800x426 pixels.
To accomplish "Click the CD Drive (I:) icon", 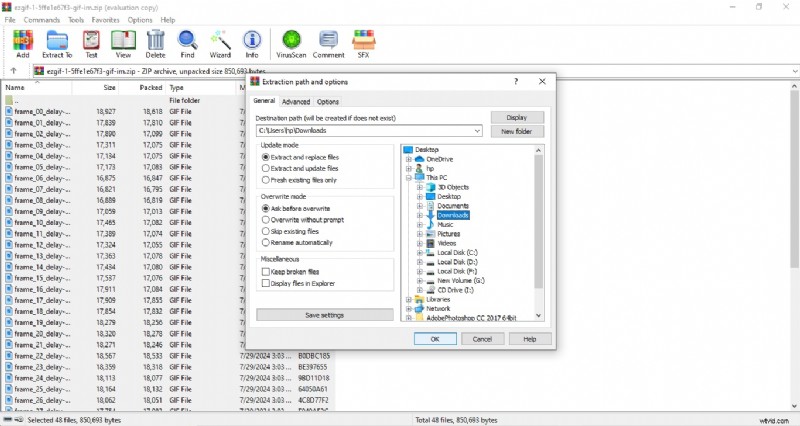I will [x=431, y=290].
